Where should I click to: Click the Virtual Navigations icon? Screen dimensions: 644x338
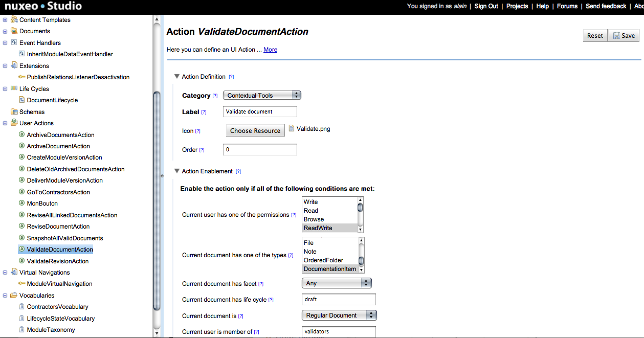pos(14,272)
